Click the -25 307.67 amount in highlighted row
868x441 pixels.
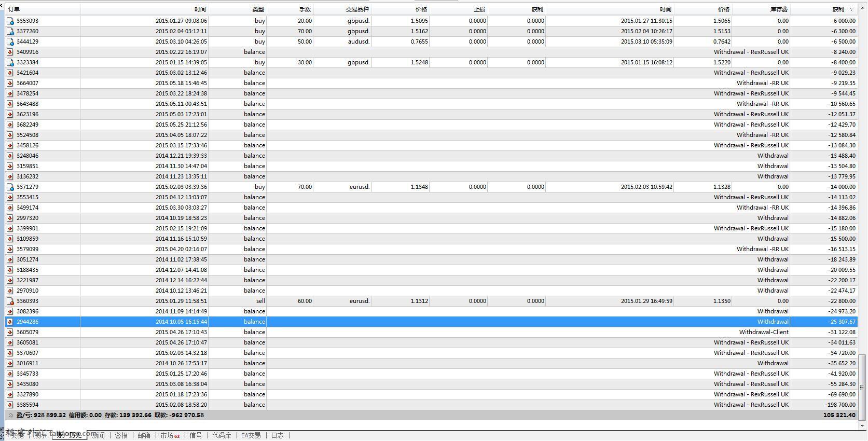click(842, 322)
